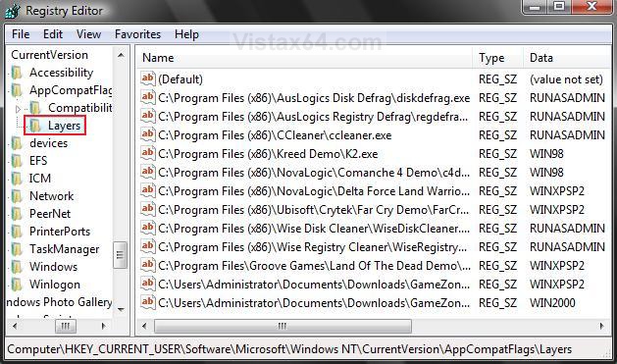The image size is (617, 364).
Task: Maximize the Registry Editor window
Action: (x=559, y=7)
